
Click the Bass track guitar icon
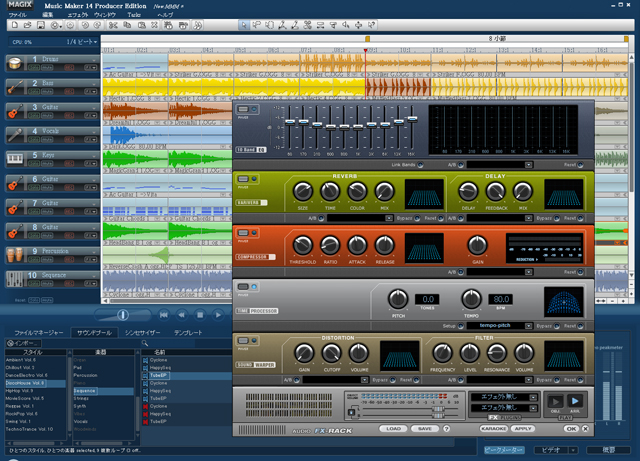15,87
